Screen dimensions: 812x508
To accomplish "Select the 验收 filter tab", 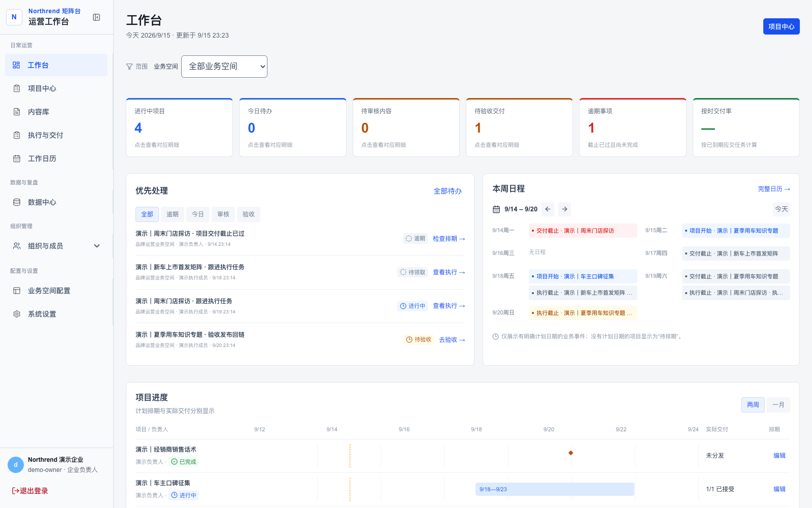I will click(x=249, y=214).
